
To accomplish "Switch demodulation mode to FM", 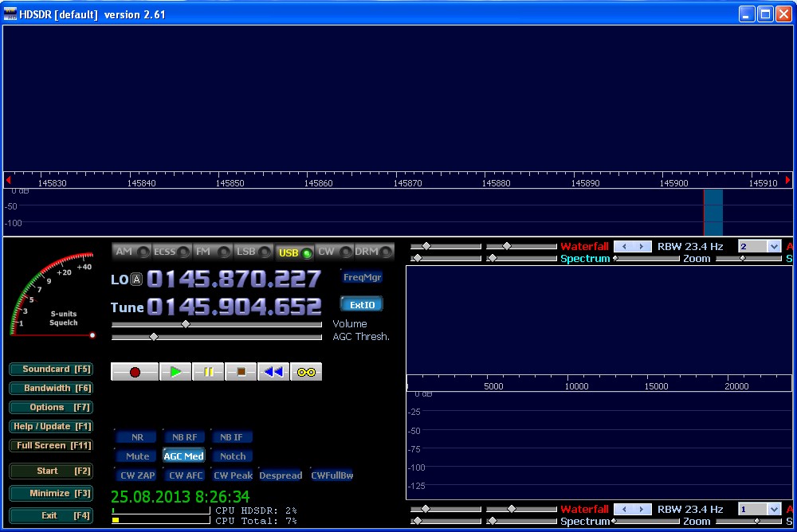I will click(x=213, y=252).
